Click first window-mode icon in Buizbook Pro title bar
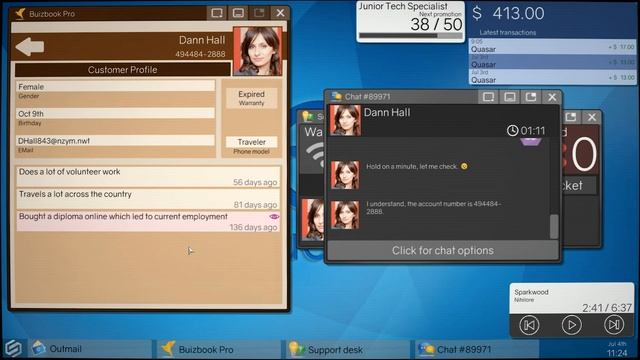 click(217, 13)
